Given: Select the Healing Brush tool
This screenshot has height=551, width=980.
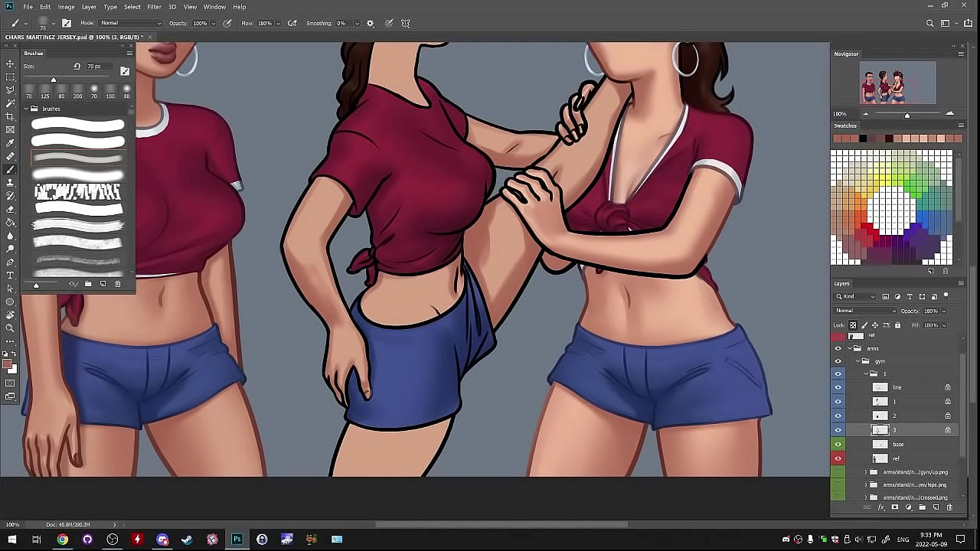Looking at the screenshot, I should pos(11,155).
